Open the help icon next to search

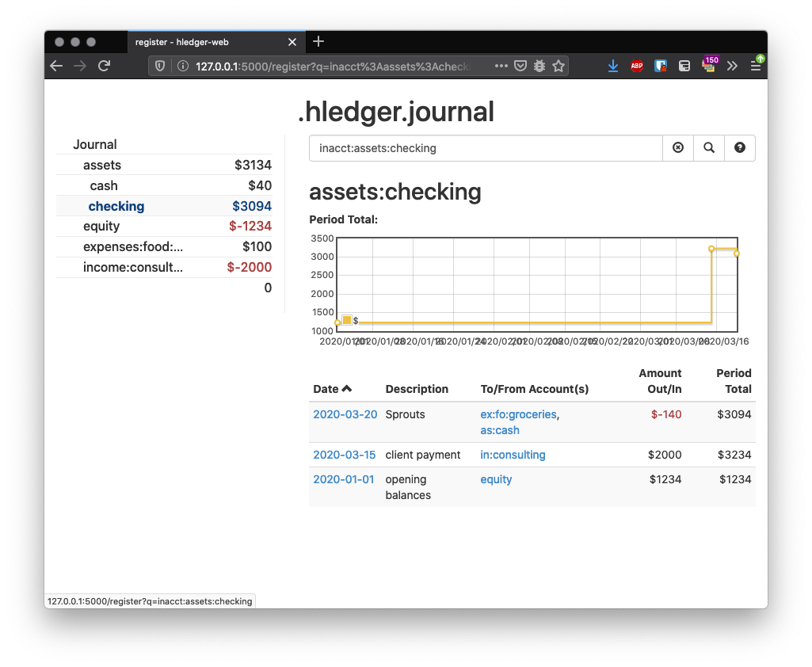(x=739, y=148)
